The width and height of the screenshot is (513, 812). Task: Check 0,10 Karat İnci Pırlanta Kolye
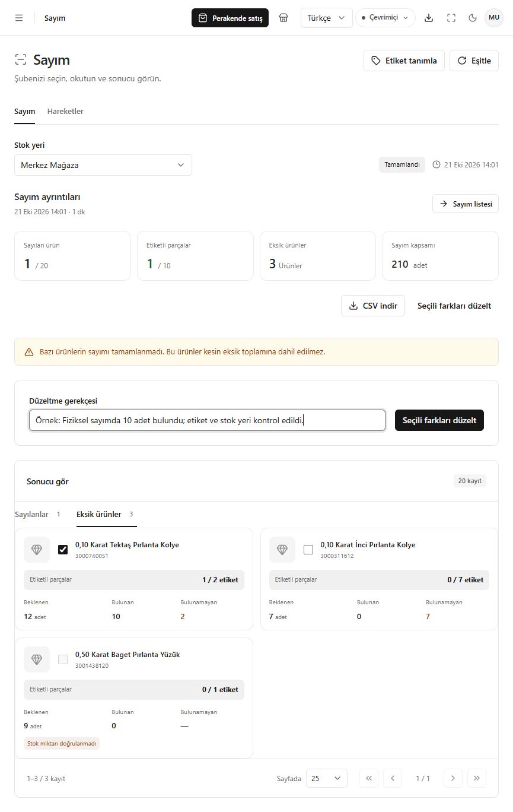point(308,550)
